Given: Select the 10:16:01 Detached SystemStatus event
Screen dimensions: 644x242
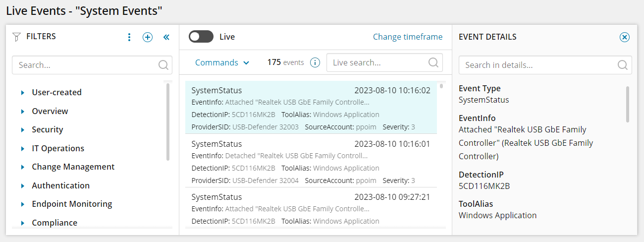Looking at the screenshot, I should point(311,162).
